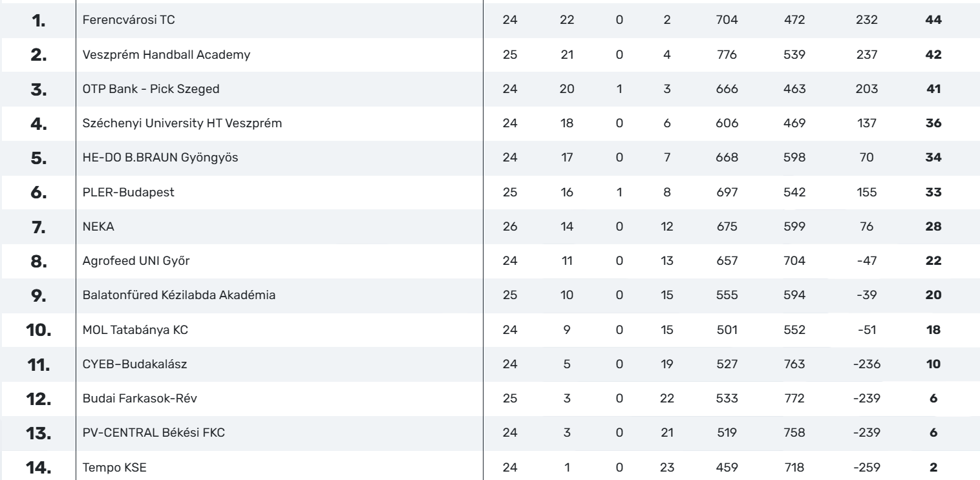Viewport: 980px width, 480px height.
Task: Open the HE-DO B.BRAUN Gyöngyös team
Action: click(x=153, y=158)
